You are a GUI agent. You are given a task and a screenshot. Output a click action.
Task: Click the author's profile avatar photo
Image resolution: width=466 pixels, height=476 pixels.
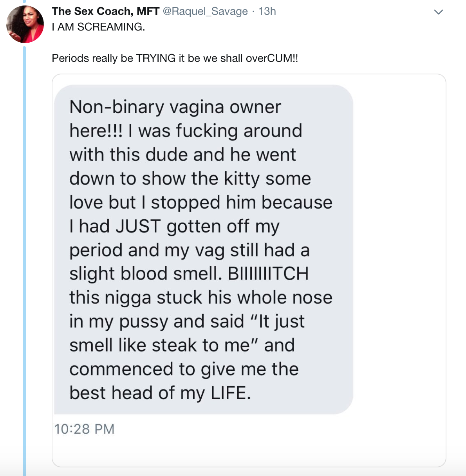(25, 24)
